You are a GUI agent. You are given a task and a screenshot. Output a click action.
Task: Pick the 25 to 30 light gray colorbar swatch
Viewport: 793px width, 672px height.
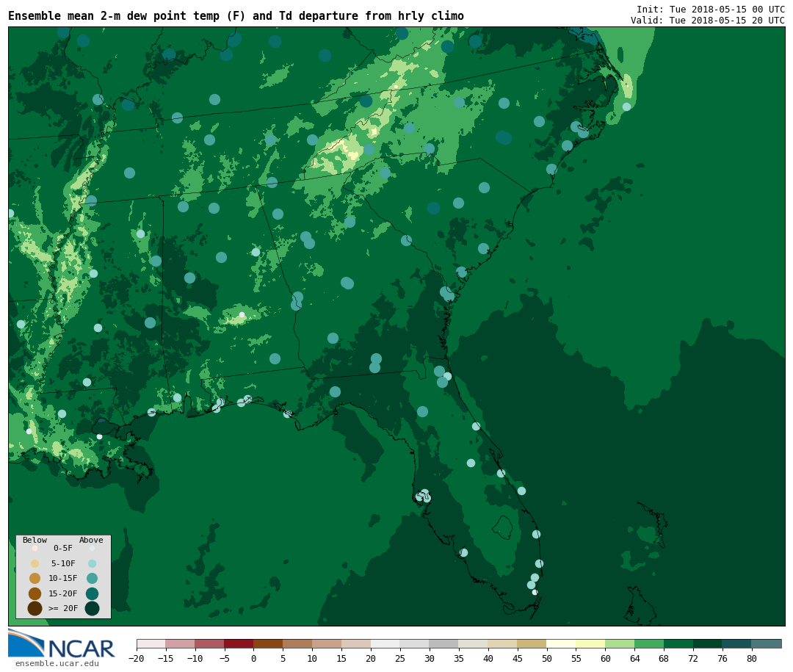tap(415, 643)
